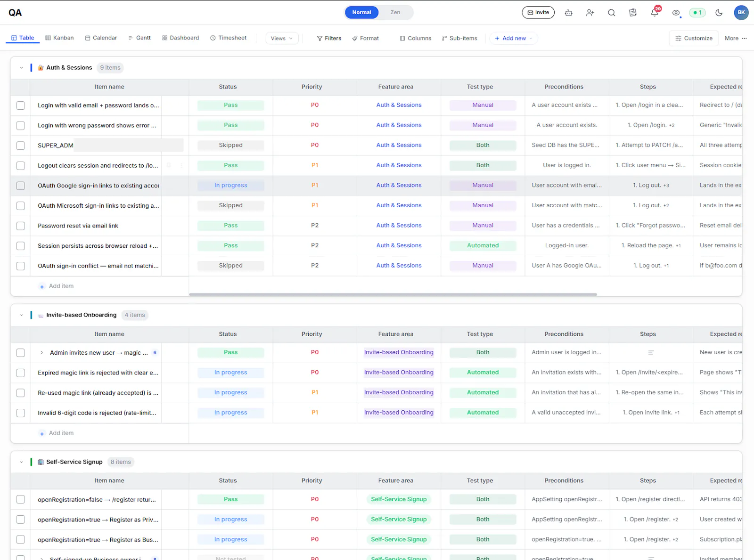Select checkbox for SUPER_ADM row
Viewport: 754px width, 560px height.
tap(21, 146)
